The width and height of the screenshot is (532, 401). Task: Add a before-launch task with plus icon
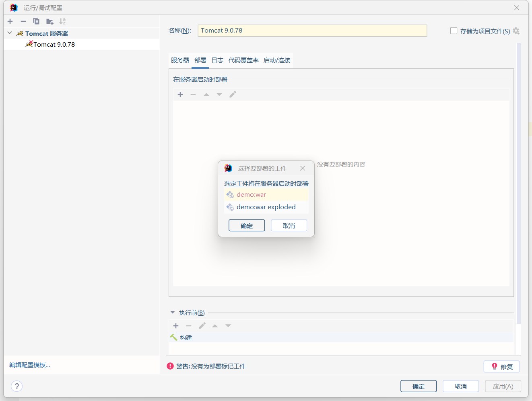(x=176, y=326)
